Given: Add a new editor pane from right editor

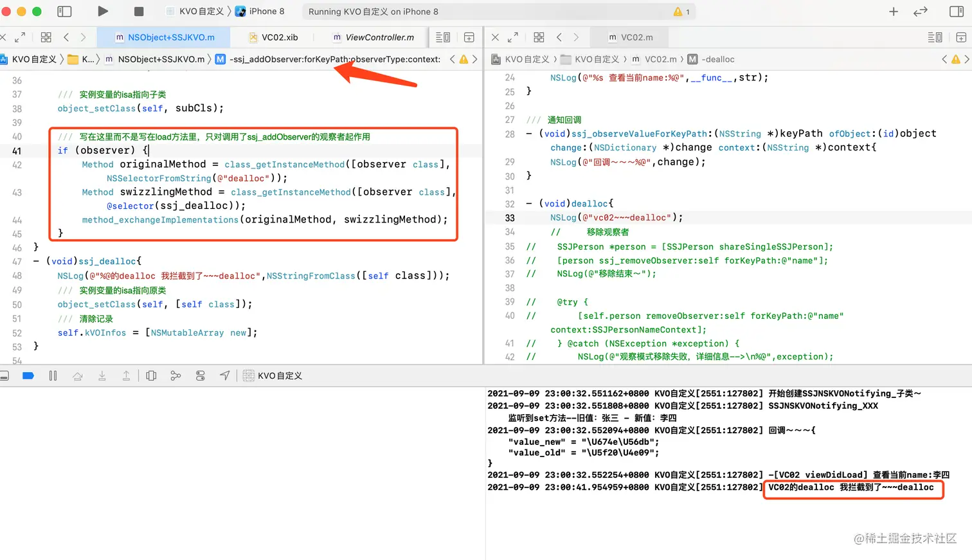Looking at the screenshot, I should pyautogui.click(x=961, y=37).
